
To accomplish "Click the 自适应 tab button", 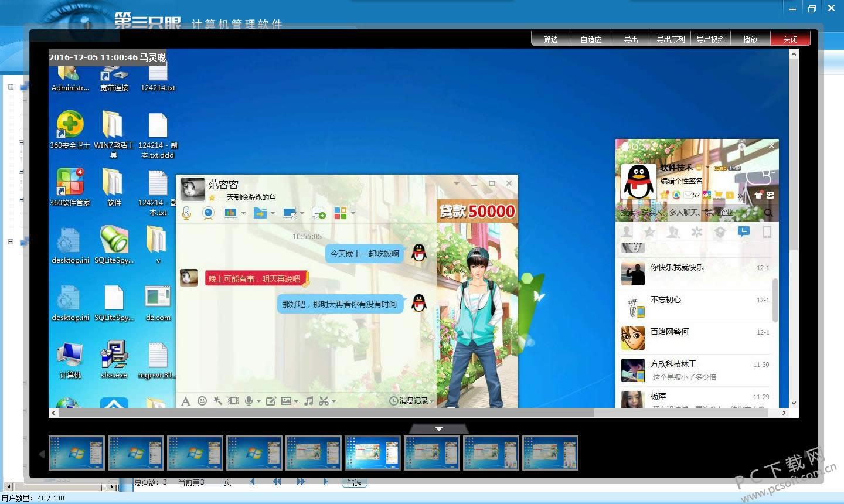I will (591, 39).
